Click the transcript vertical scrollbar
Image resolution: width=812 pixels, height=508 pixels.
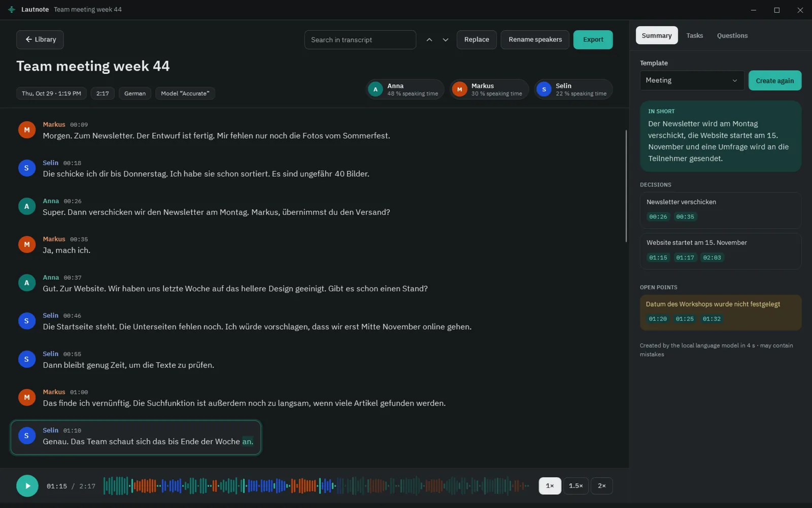click(x=626, y=186)
